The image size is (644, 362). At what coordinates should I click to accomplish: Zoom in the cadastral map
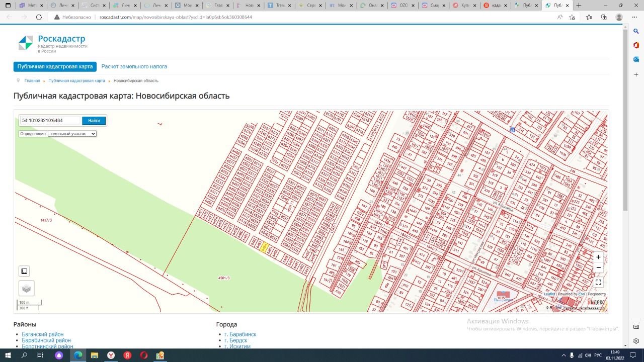(x=598, y=257)
